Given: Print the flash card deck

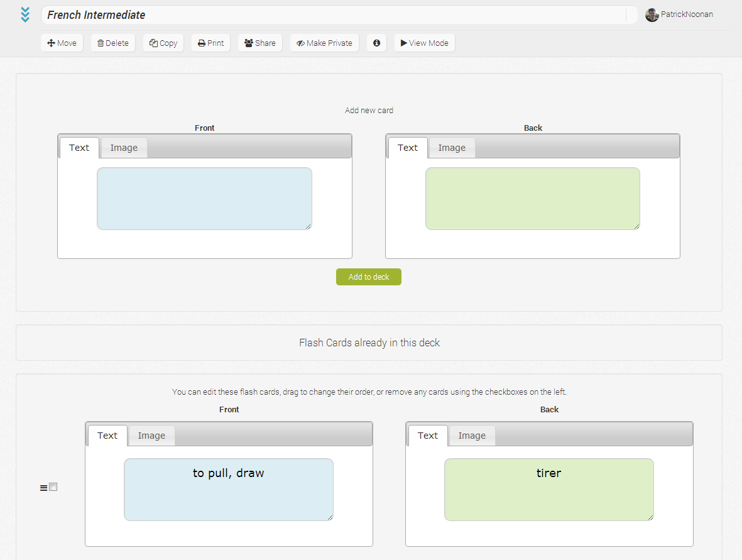Looking at the screenshot, I should [x=210, y=43].
